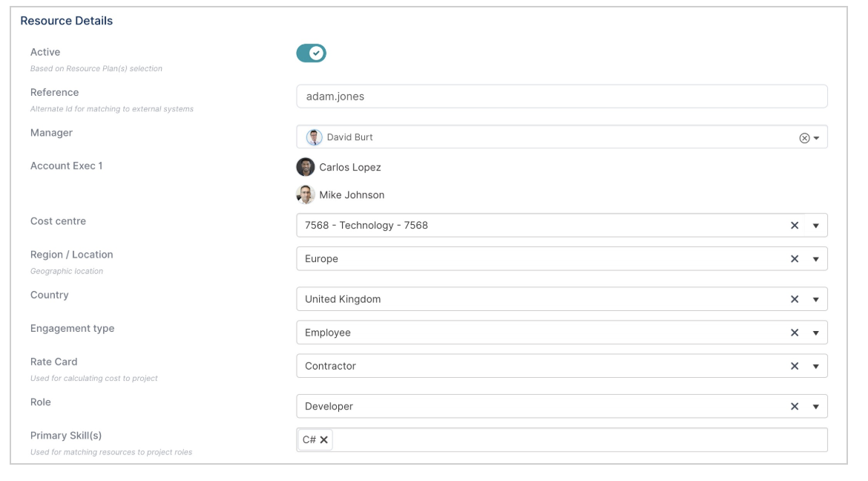Clear the Developer role selection
This screenshot has width=868, height=481.
coord(795,406)
